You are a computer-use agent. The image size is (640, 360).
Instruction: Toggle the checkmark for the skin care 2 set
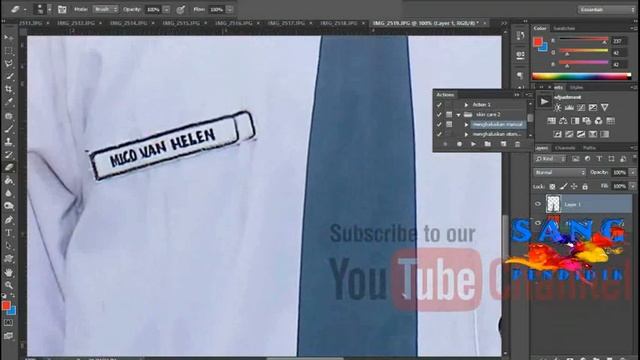pyautogui.click(x=439, y=115)
